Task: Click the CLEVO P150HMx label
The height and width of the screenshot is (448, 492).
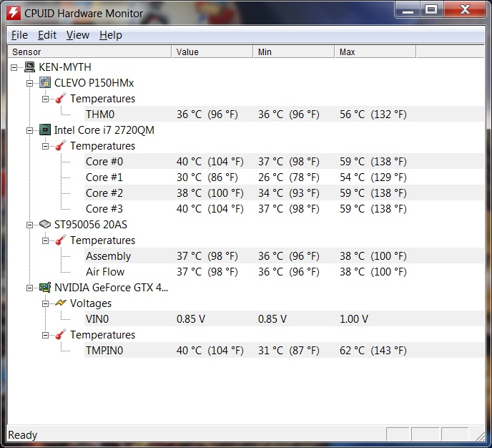Action: 94,82
